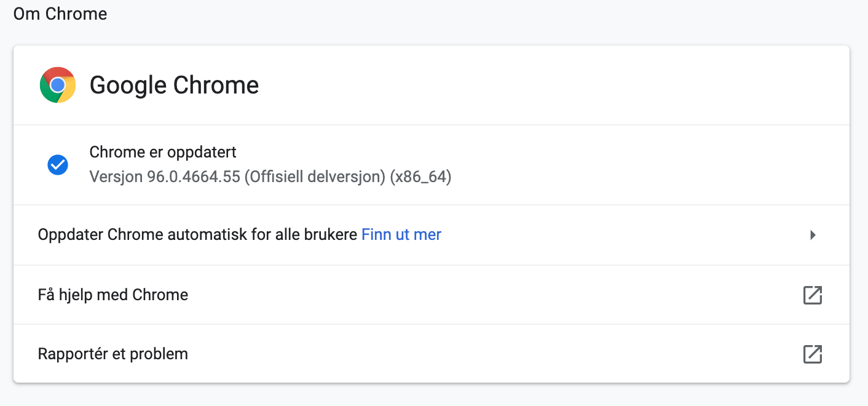Click the disclosure arrow for Oppdater Chrome automatisk
This screenshot has width=868, height=406.
813,235
